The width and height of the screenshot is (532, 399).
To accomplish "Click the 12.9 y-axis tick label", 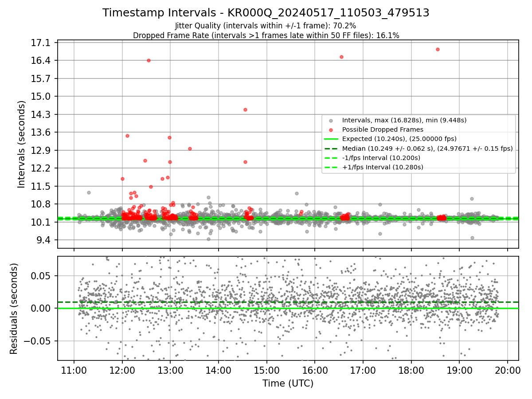I will [41, 150].
